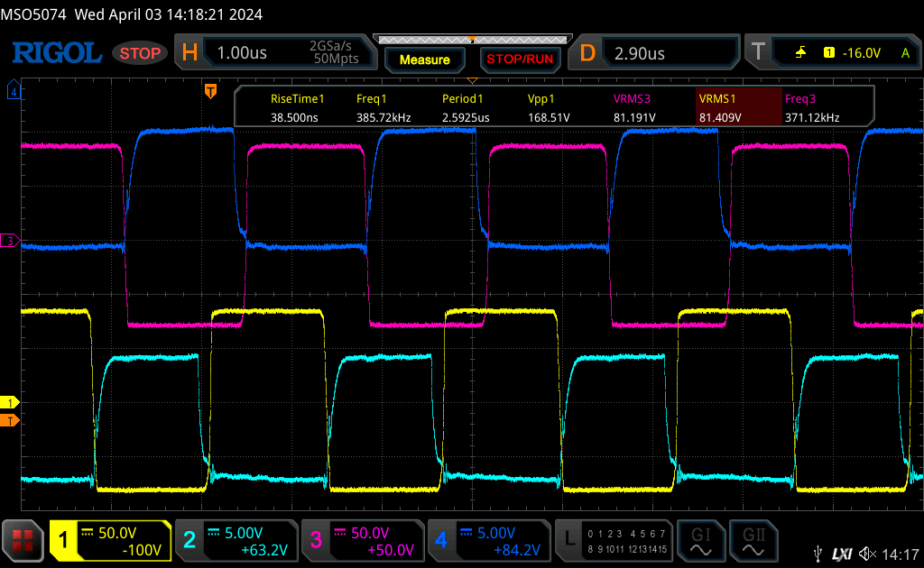924x568 pixels.
Task: Select the RiseTime1 measurement
Action: coord(297,107)
